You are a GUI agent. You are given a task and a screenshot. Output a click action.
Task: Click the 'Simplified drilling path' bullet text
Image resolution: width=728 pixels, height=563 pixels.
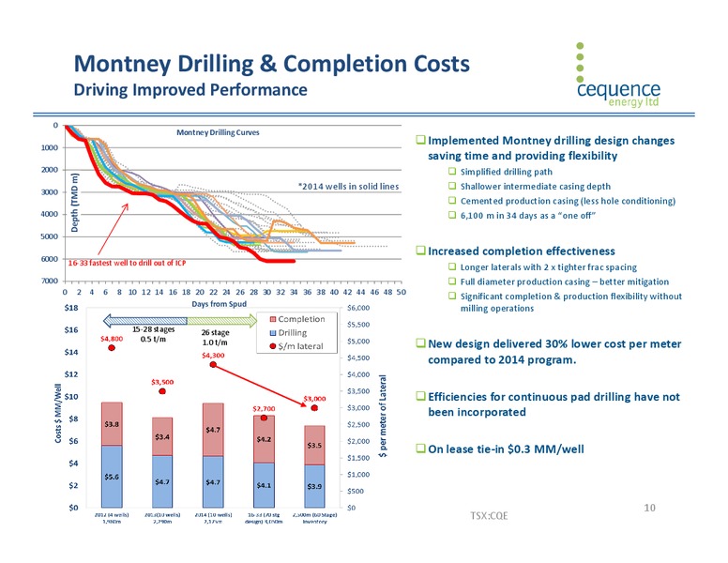point(506,172)
